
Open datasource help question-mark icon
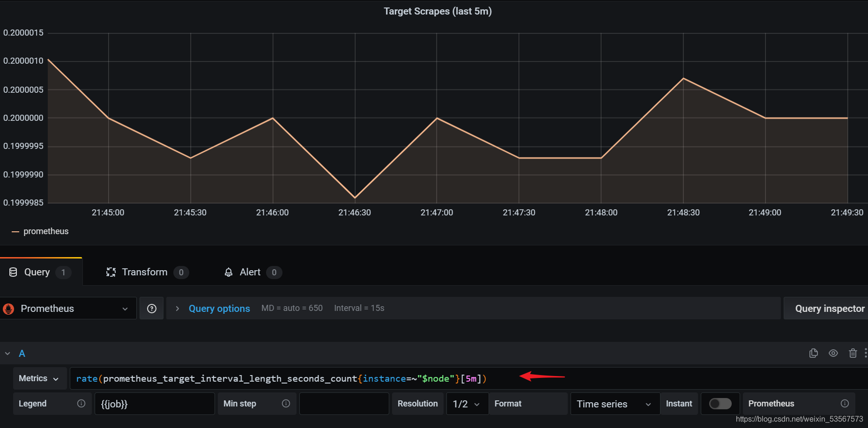[x=152, y=308]
